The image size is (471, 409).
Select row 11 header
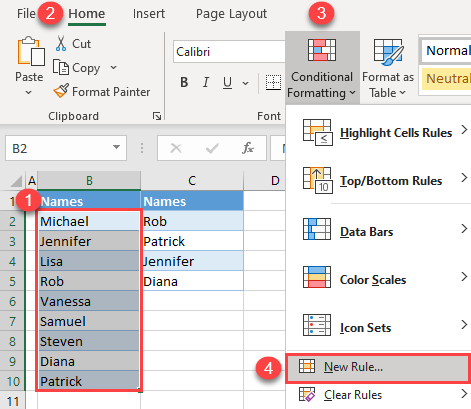tap(12, 400)
